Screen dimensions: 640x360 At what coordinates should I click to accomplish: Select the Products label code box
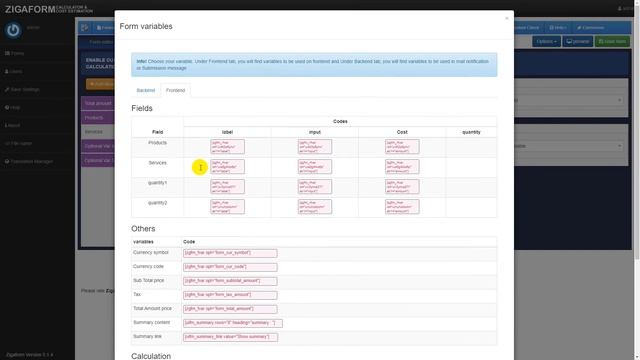(227, 147)
